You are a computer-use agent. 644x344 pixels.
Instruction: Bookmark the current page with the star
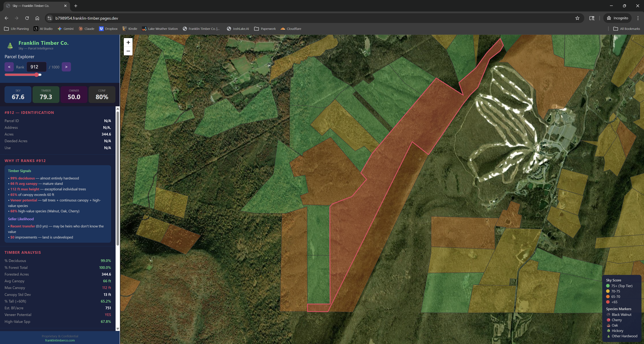(x=577, y=18)
